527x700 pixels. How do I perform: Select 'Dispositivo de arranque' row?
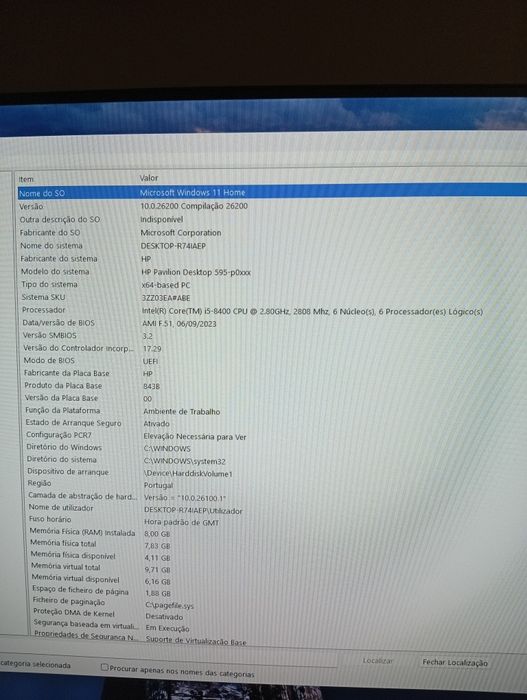pyautogui.click(x=68, y=471)
